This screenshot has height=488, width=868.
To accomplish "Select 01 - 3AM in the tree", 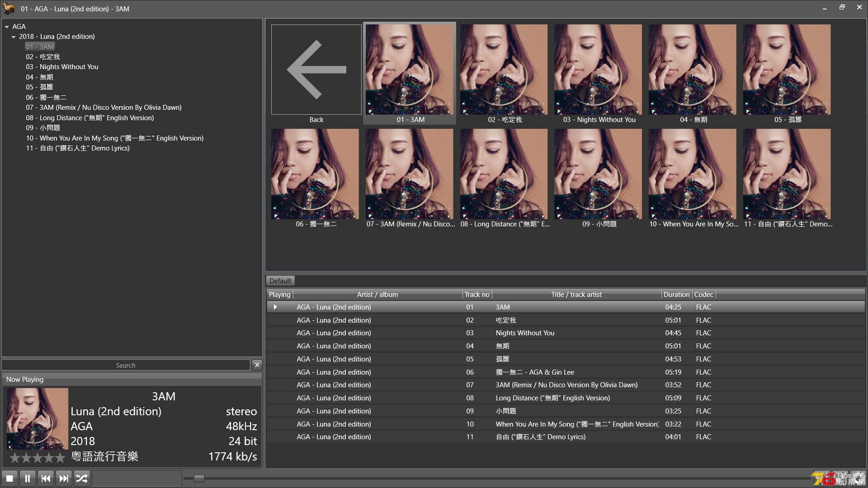I will [40, 47].
